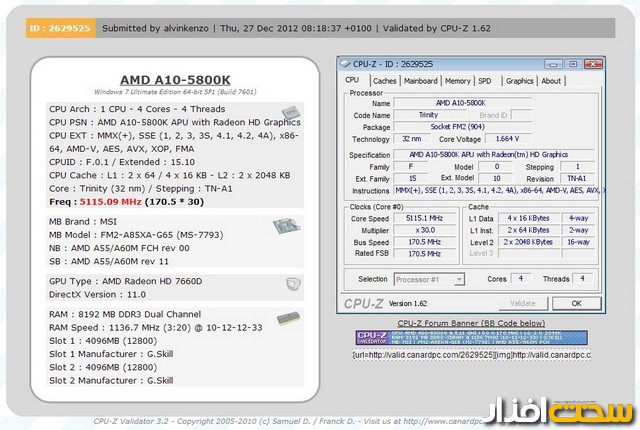
Task: Switch to the Graphics tab
Action: (519, 81)
